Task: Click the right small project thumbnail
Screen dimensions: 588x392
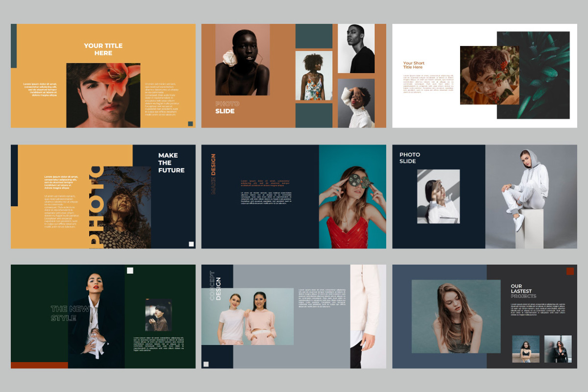Action: tap(558, 349)
